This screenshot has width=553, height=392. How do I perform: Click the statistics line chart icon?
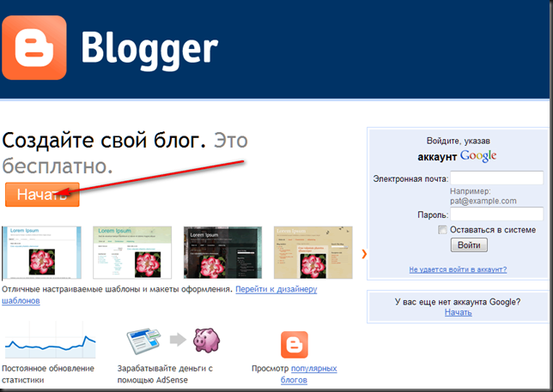(x=50, y=341)
